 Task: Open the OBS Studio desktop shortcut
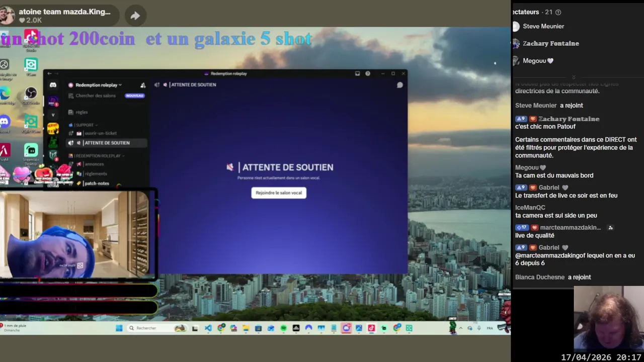31,95
